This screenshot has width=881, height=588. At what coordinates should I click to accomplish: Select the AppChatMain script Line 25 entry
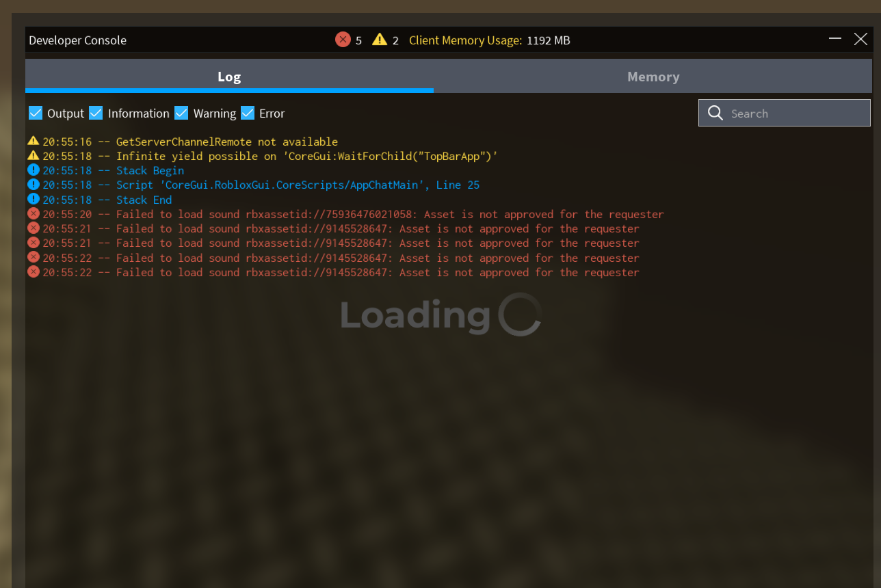298,185
